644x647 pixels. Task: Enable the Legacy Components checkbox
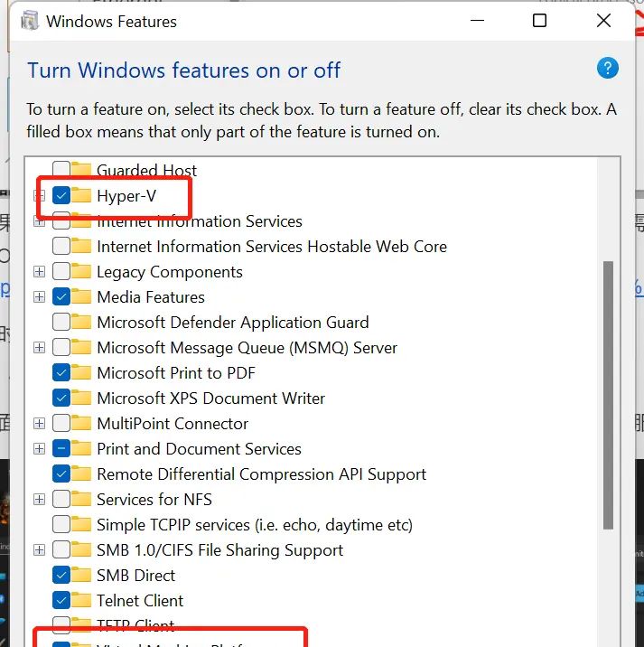61,271
